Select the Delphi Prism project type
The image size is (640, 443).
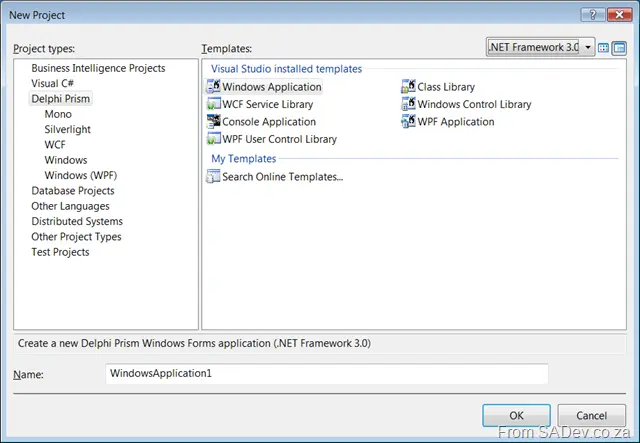pyautogui.click(x=60, y=99)
